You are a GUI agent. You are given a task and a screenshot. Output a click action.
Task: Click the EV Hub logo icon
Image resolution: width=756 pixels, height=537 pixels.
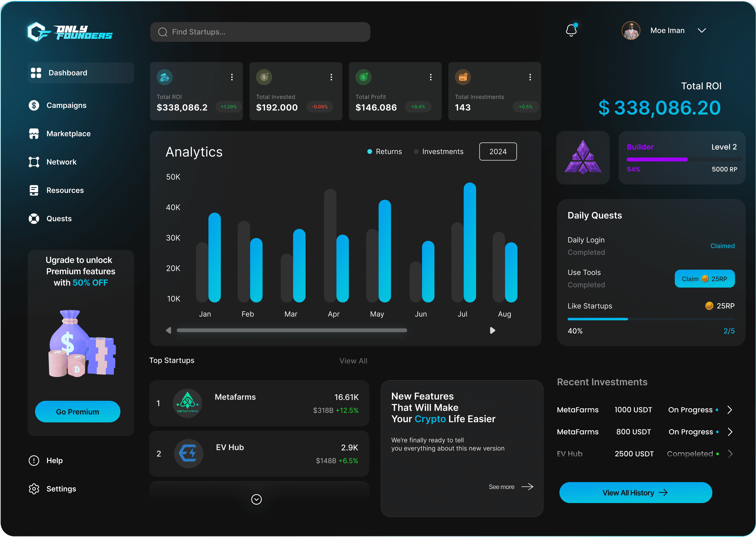(188, 453)
